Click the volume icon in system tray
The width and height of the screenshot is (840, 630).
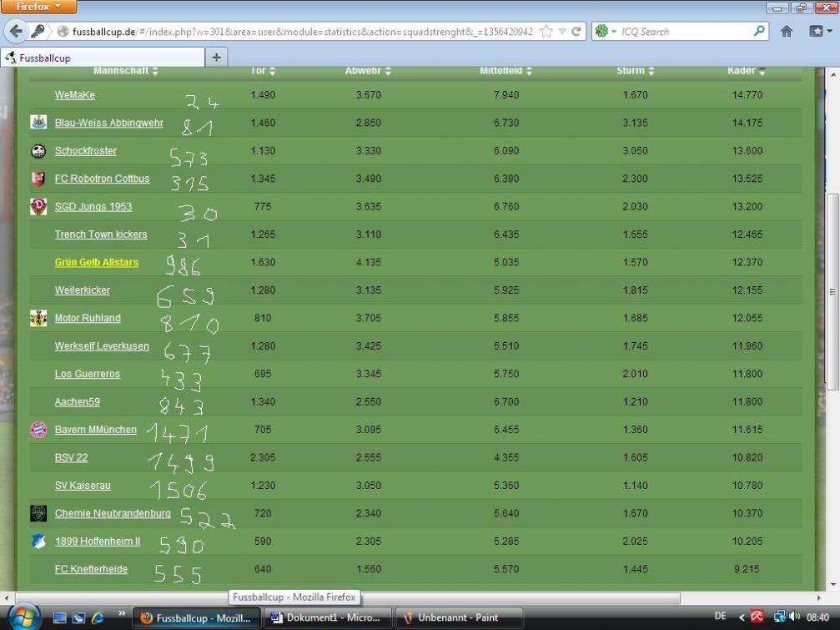pyautogui.click(x=793, y=617)
